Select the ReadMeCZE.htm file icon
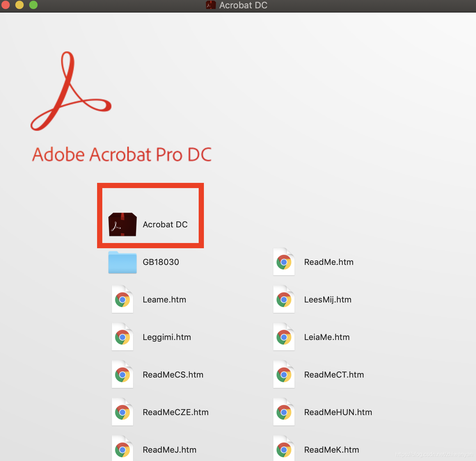The width and height of the screenshot is (476, 461). coord(122,412)
